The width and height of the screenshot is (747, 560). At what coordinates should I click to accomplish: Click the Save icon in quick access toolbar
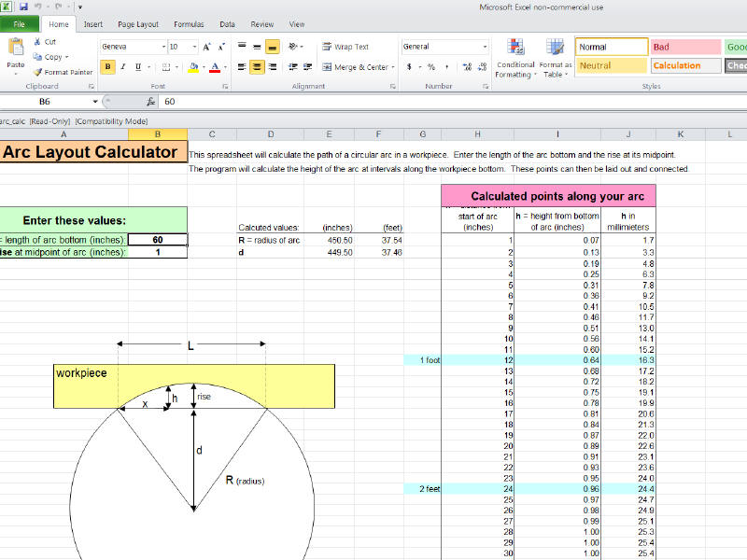click(22, 7)
